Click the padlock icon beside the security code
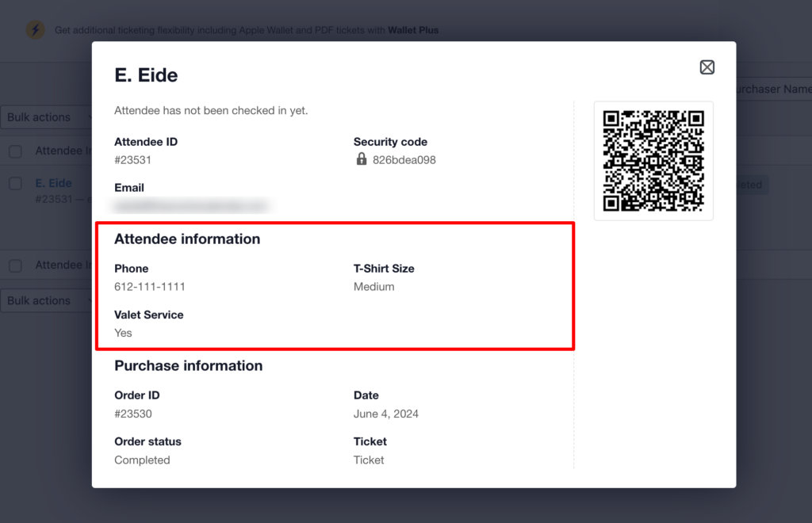Image resolution: width=812 pixels, height=523 pixels. tap(360, 159)
